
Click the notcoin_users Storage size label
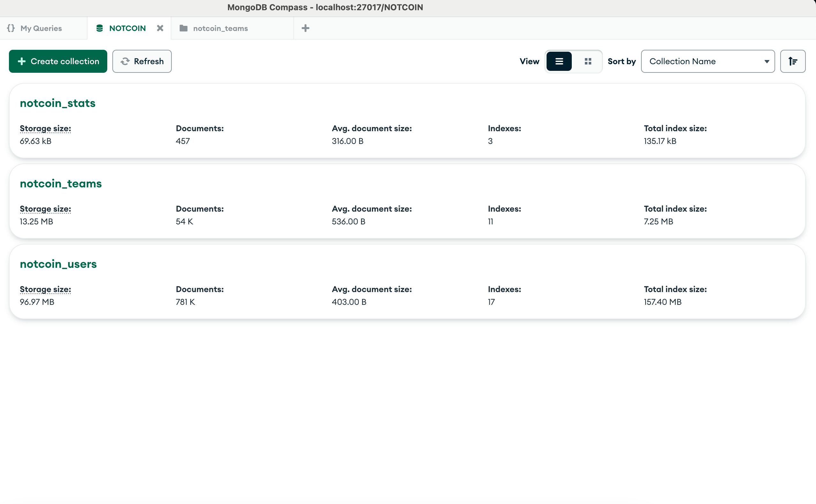point(45,289)
